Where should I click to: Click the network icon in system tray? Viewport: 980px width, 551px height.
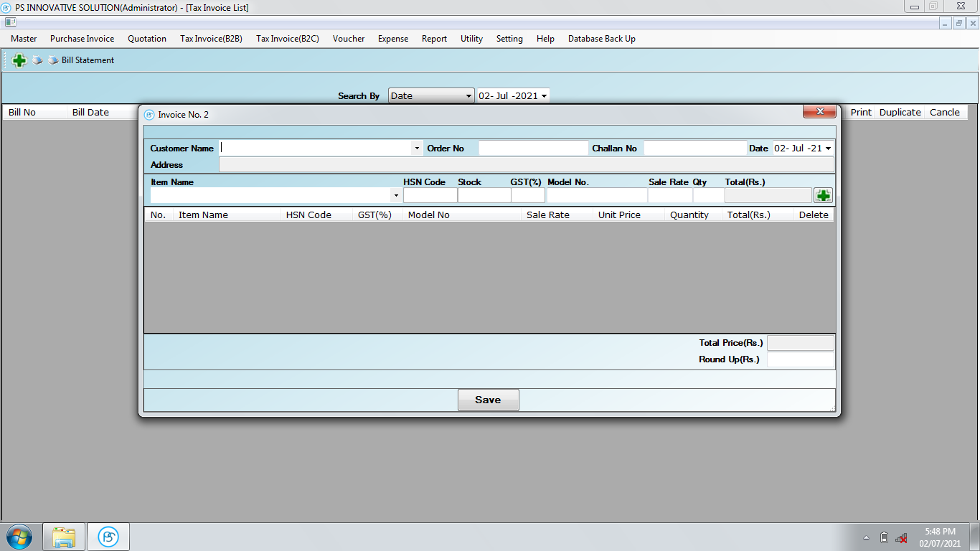[901, 537]
